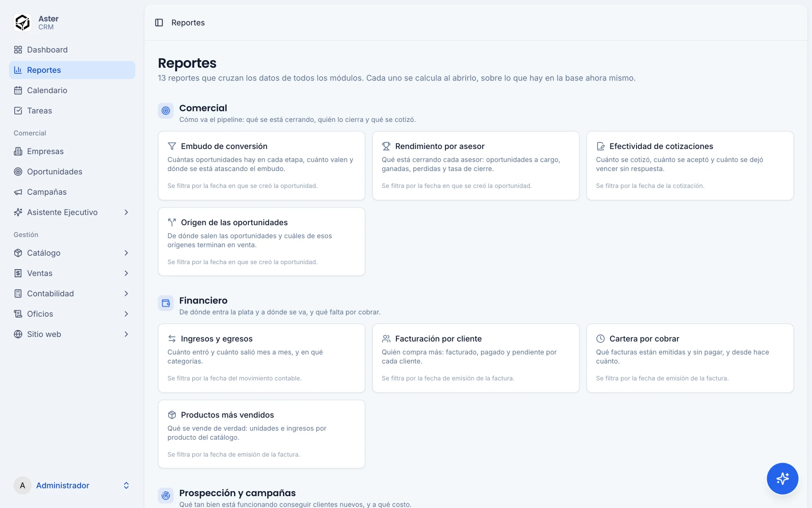Expand the Oficios submenu chevron

[x=126, y=314]
